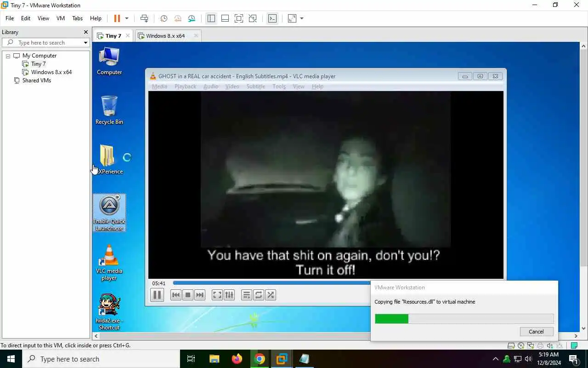This screenshot has height=368, width=588.
Task: Toggle VLC fullscreen video
Action: point(217,295)
